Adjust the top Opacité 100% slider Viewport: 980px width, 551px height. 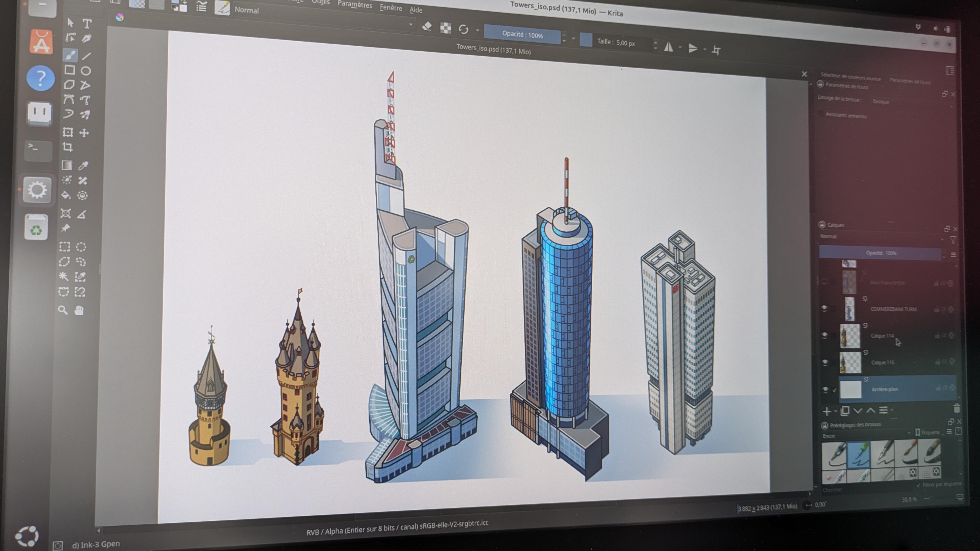pos(522,35)
